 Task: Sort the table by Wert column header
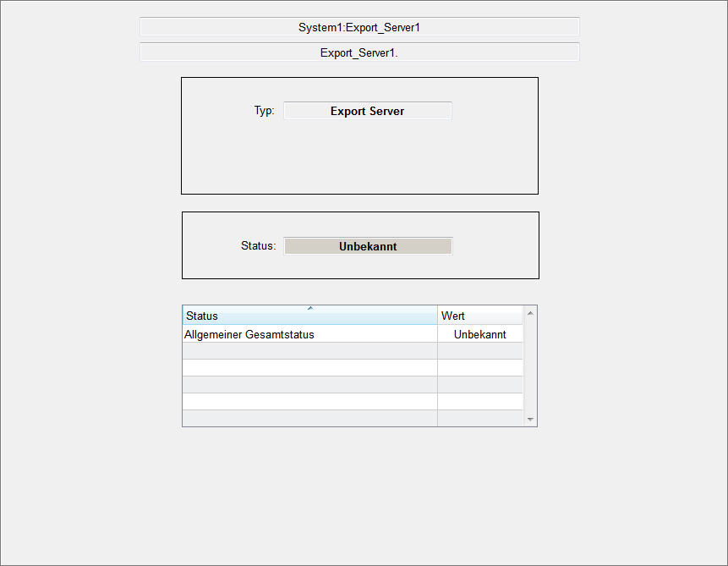point(479,316)
